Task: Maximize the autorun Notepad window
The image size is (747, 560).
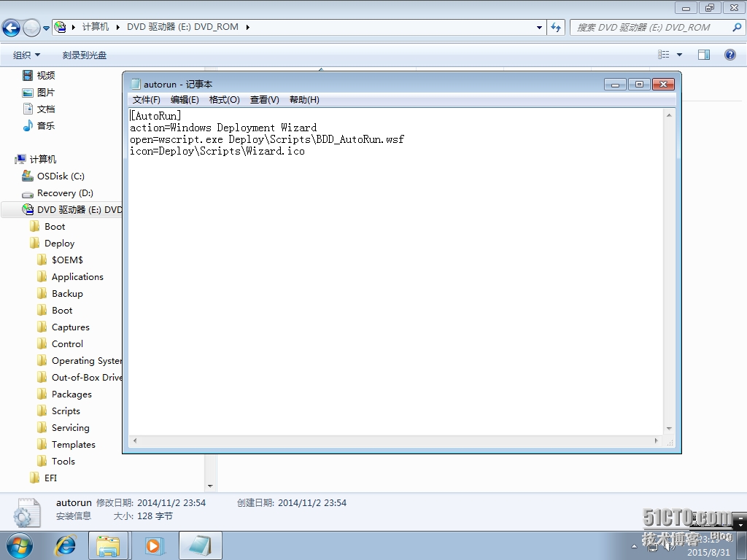Action: click(x=639, y=85)
